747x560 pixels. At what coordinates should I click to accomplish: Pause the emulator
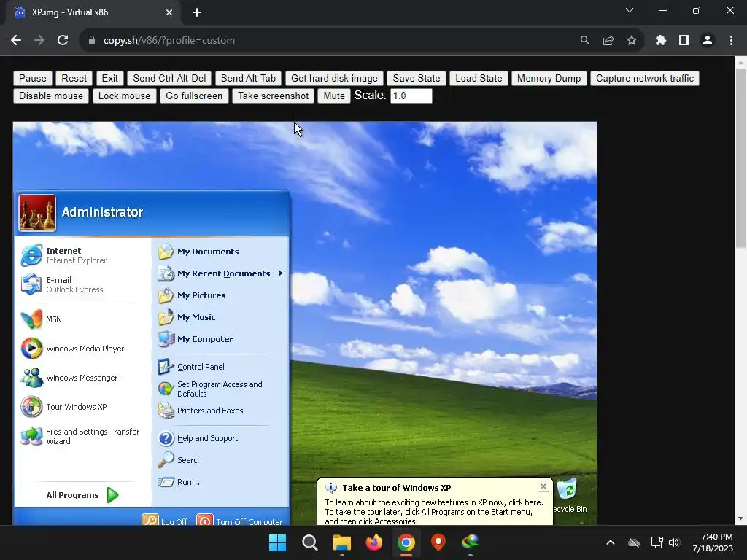[32, 78]
